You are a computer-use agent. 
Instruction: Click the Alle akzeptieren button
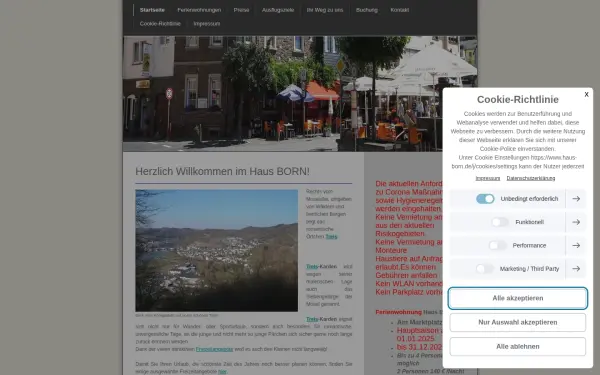pyautogui.click(x=518, y=298)
